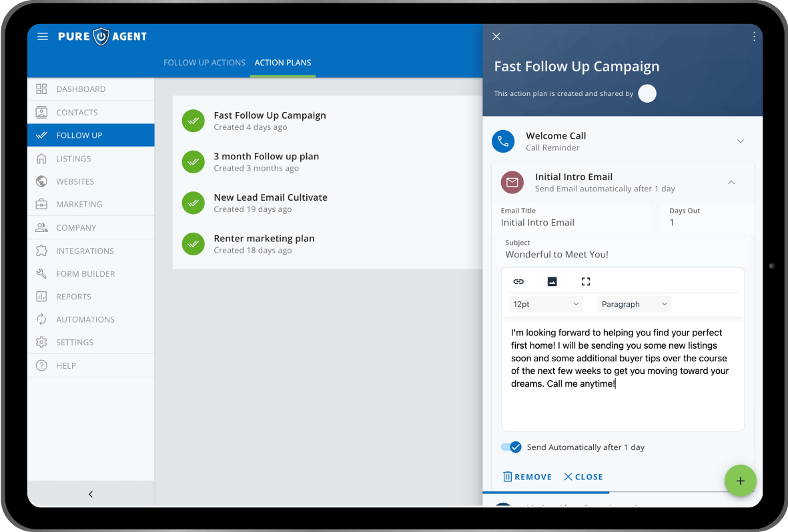Open the hamburger navigation menu

tap(43, 37)
